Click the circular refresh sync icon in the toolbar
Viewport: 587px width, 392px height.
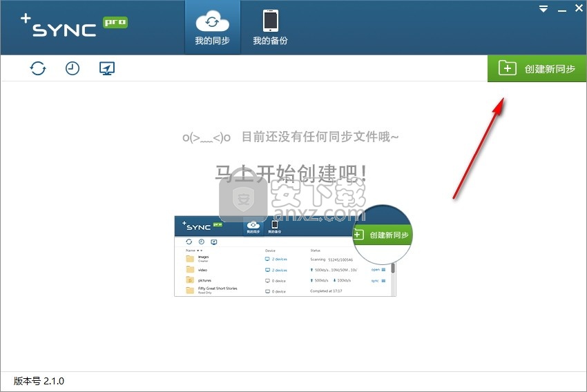[38, 68]
